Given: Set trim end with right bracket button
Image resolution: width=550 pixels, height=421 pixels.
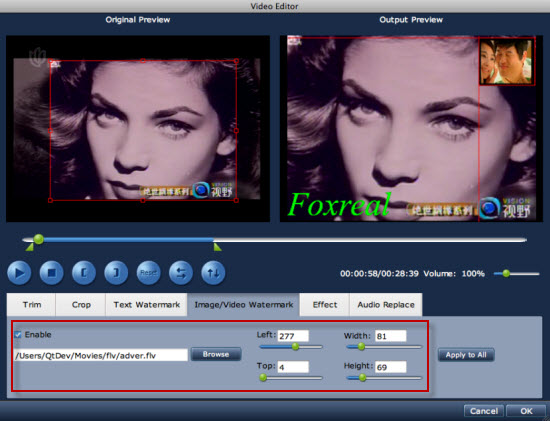Looking at the screenshot, I should pos(116,273).
